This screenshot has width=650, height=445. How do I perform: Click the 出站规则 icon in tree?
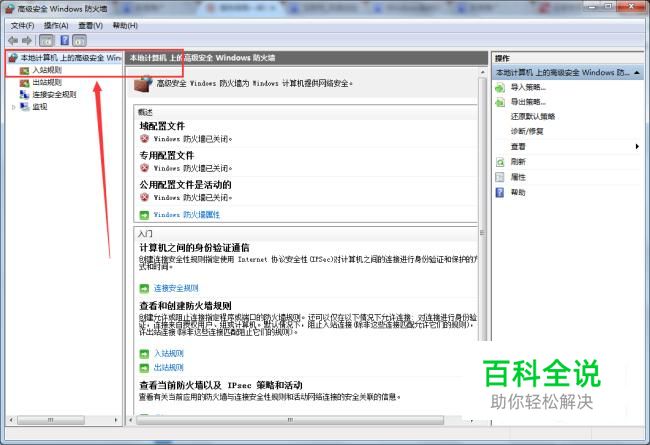click(24, 83)
